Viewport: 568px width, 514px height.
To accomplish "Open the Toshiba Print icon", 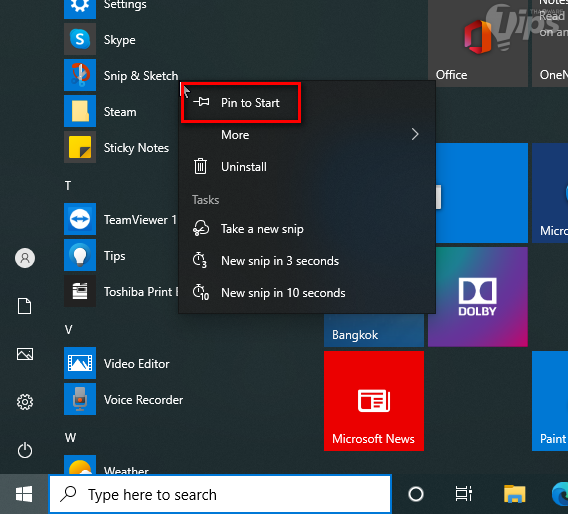I will coord(80,291).
